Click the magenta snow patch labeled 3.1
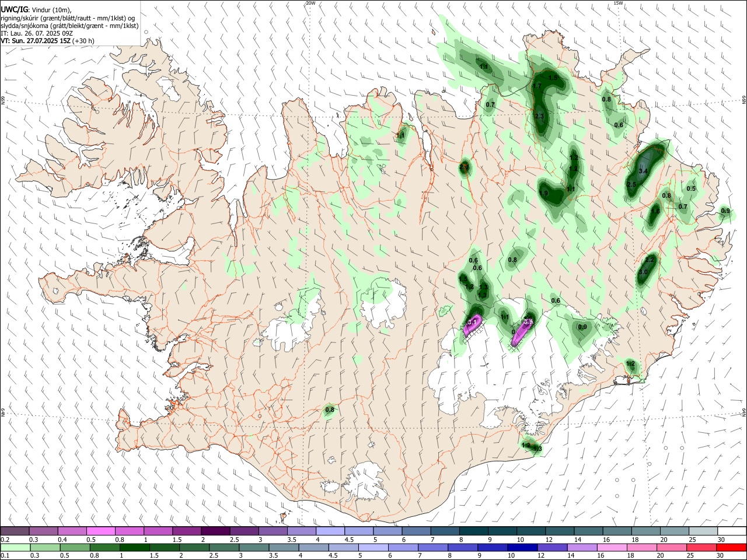 pyautogui.click(x=472, y=327)
